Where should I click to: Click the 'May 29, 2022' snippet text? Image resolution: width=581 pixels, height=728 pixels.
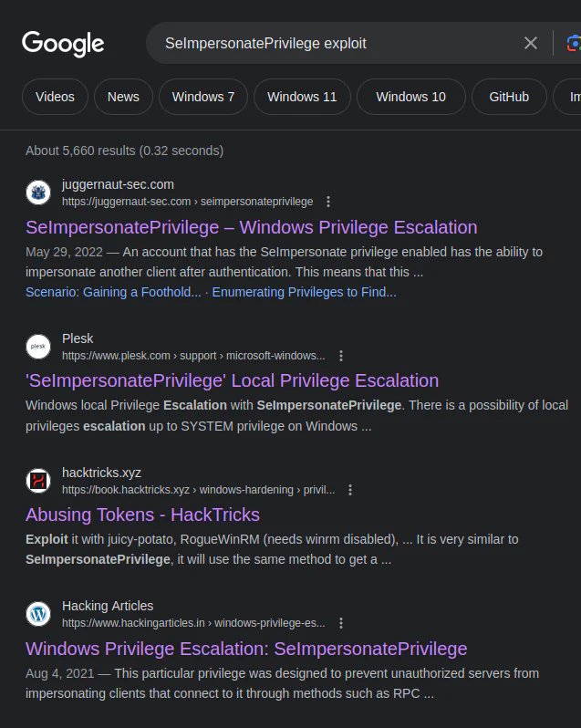(64, 252)
